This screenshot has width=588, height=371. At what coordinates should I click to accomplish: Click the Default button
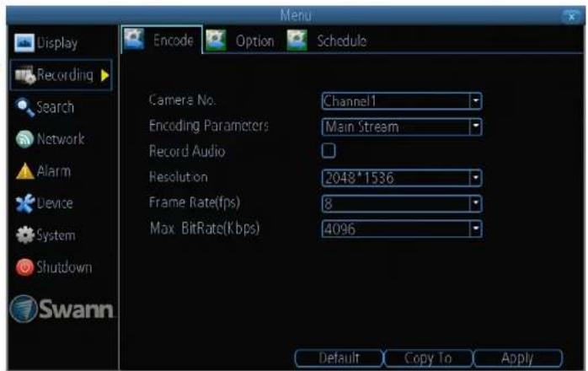pos(339,358)
